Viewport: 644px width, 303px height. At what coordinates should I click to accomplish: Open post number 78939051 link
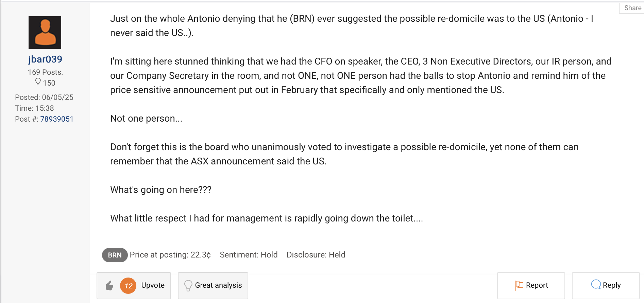point(57,119)
